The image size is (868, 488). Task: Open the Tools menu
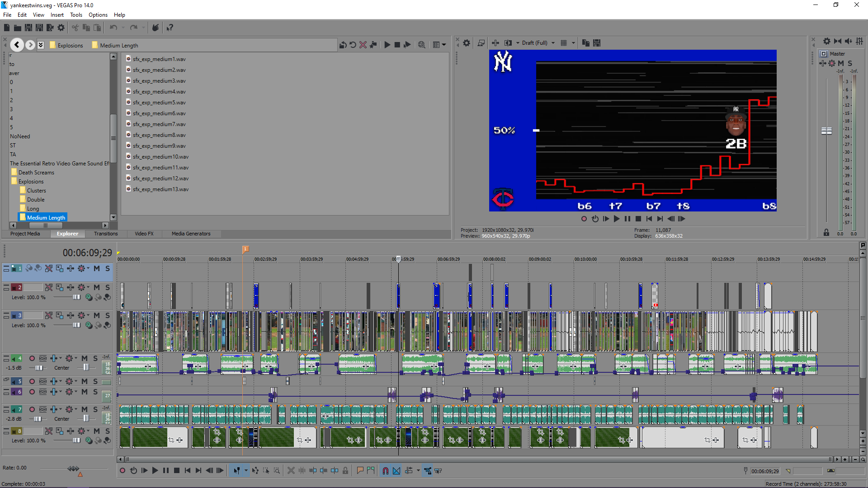pos(76,15)
